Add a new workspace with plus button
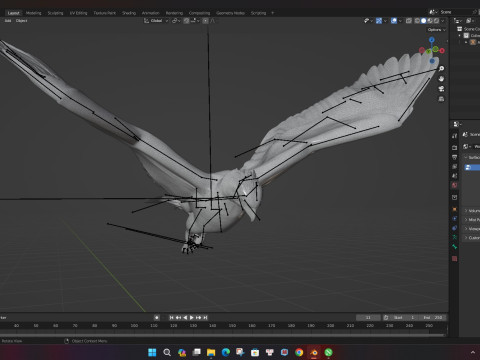The height and width of the screenshot is (360, 480). coord(272,13)
